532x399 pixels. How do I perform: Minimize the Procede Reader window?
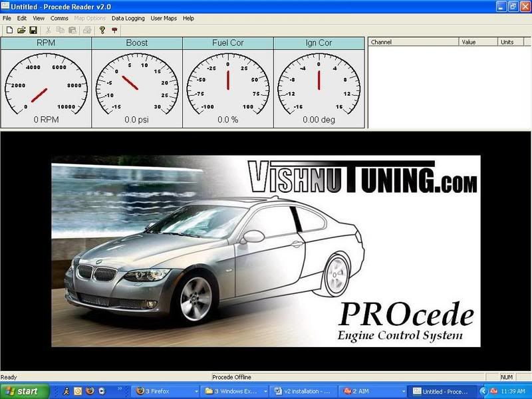501,7
